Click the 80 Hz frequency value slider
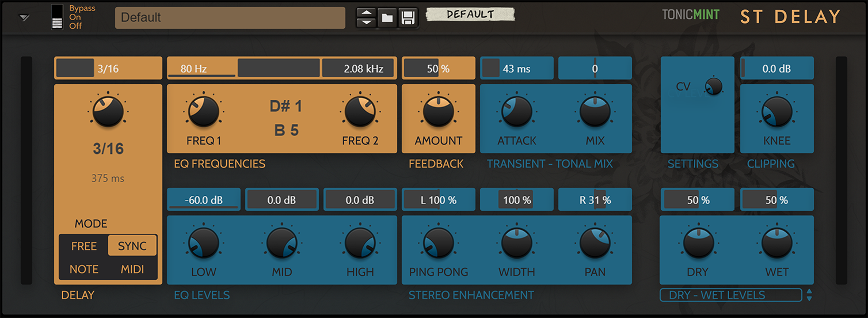This screenshot has height=318, width=868. [x=201, y=69]
